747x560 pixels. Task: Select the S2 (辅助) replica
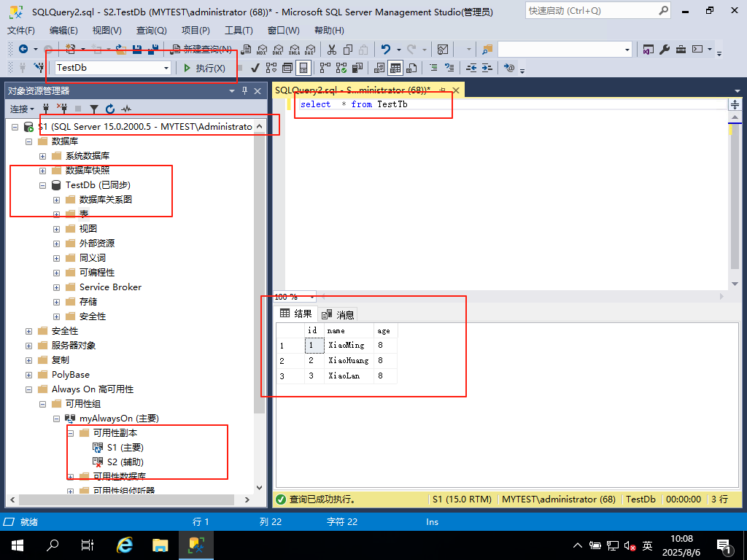[x=125, y=462]
